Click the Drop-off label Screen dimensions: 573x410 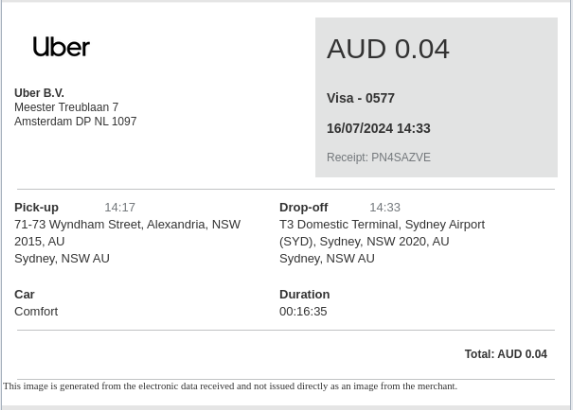(303, 207)
